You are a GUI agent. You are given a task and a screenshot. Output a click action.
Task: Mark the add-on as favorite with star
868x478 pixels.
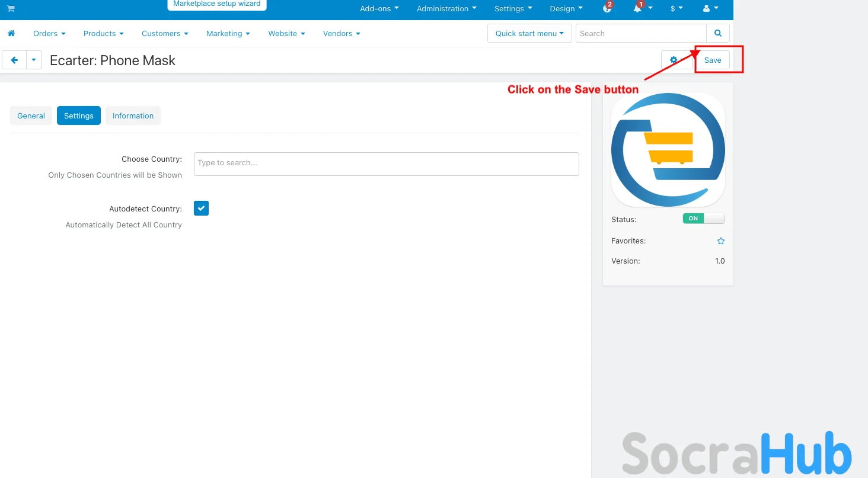[x=721, y=241]
